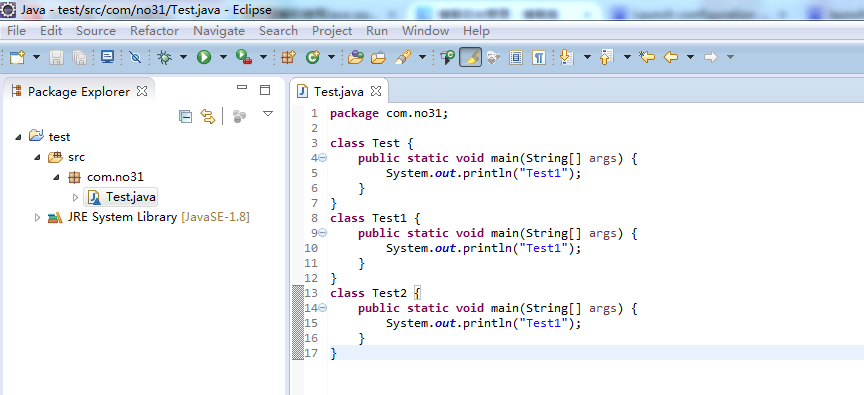
Task: Open the Source menu
Action: [x=96, y=31]
